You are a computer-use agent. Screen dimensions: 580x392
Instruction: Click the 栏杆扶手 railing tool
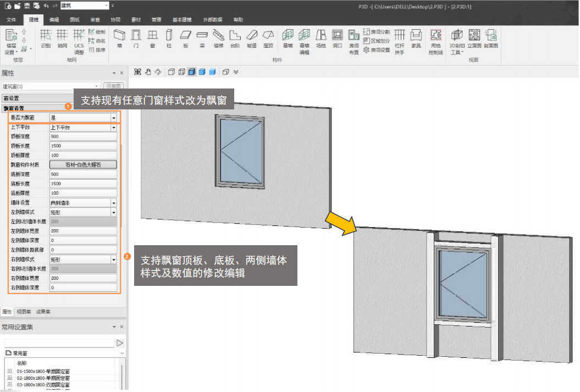click(399, 41)
